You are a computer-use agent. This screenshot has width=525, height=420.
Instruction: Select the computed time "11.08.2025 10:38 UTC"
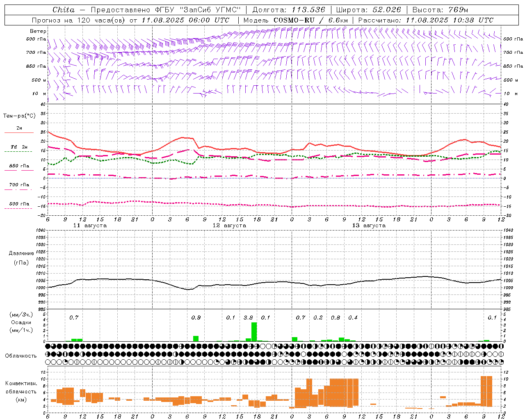450,20
